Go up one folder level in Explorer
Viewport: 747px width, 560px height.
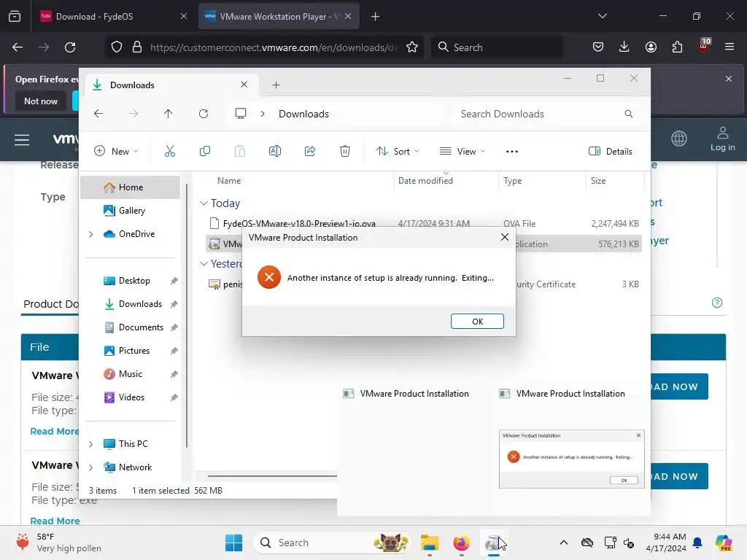pyautogui.click(x=169, y=114)
